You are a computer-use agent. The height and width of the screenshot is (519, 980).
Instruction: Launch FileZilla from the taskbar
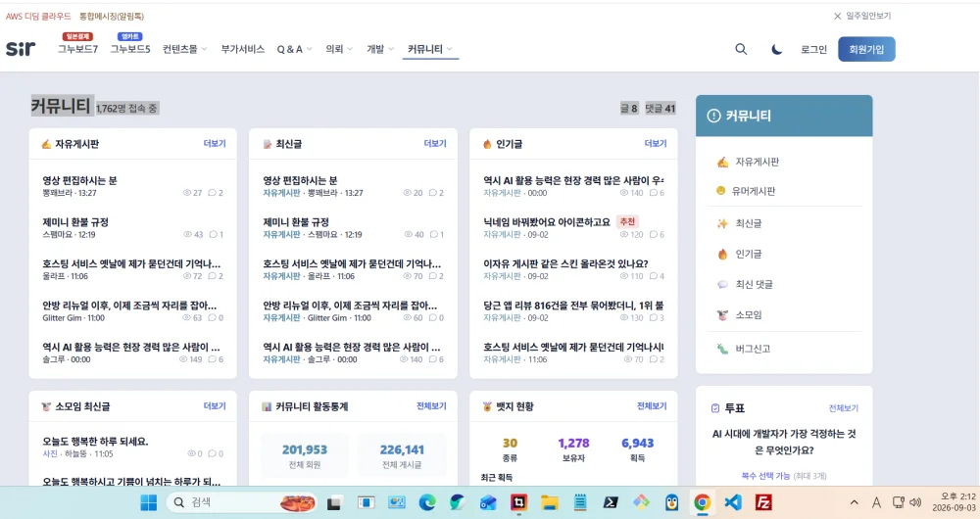tap(763, 502)
